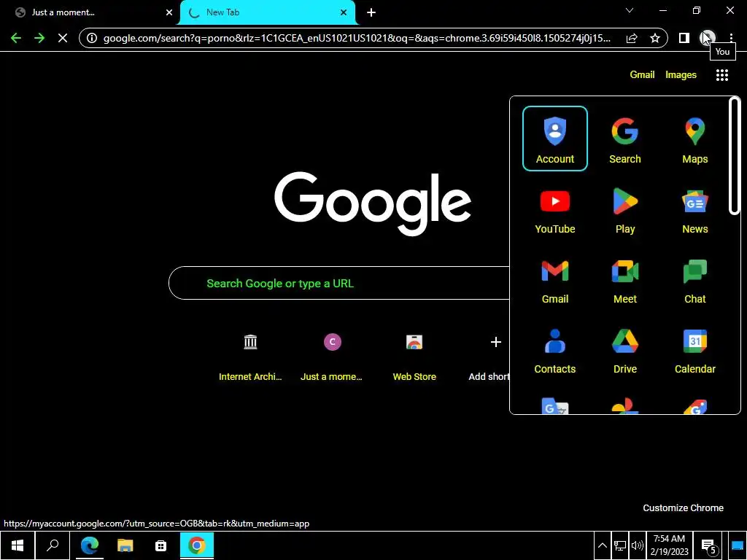Screen dimensions: 747x560
Task: Open the Chrome side panel
Action: (x=684, y=38)
